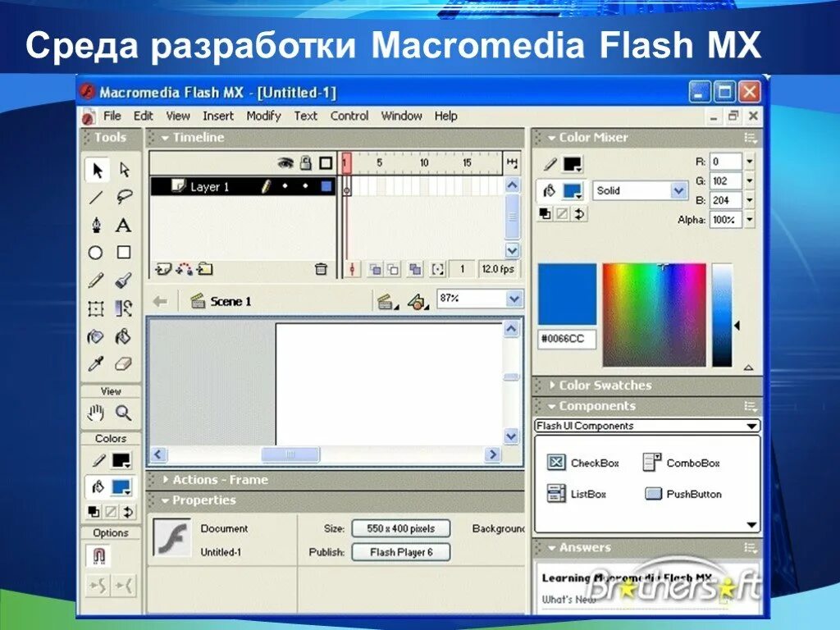Image resolution: width=840 pixels, height=630 pixels.
Task: Toggle Layer 1 outline color square
Action: (x=326, y=186)
